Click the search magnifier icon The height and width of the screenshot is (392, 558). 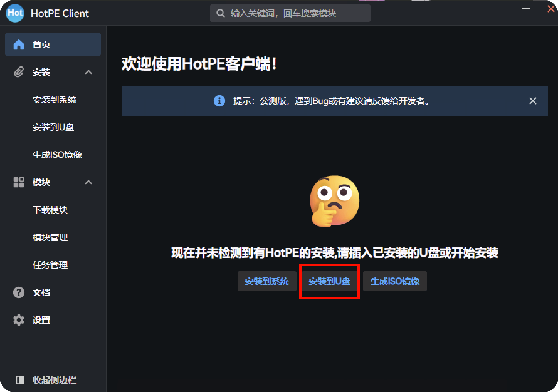[x=221, y=13]
